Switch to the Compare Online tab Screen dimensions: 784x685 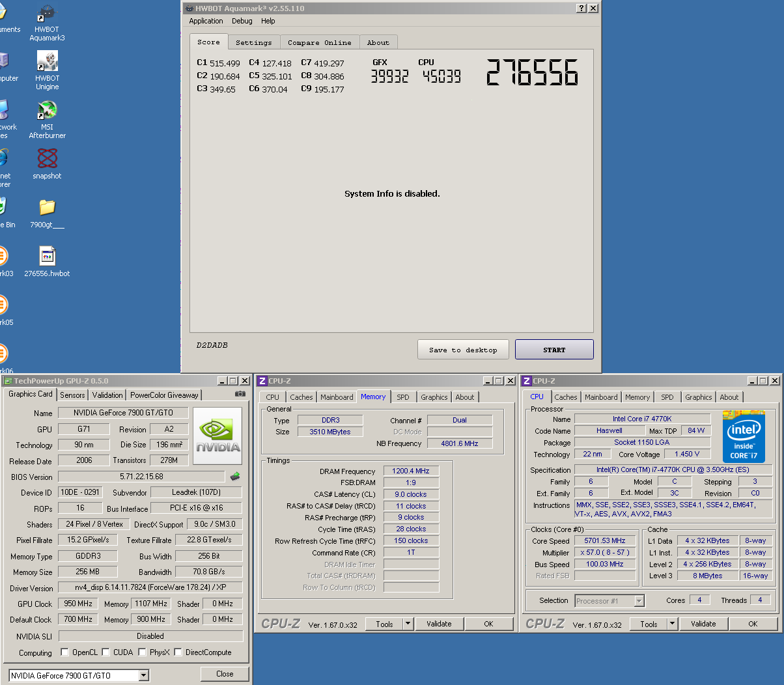coord(320,42)
